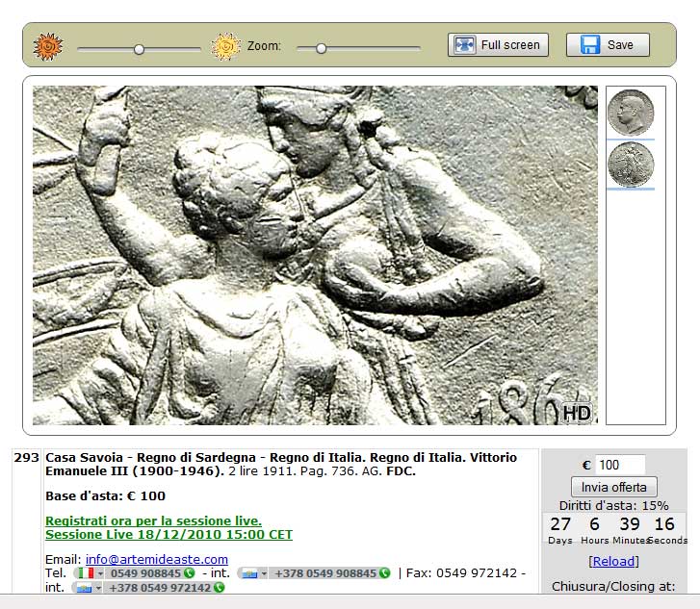The height and width of the screenshot is (609, 700).
Task: Click the call icon after +378 0549 908845
Action: pos(384,573)
